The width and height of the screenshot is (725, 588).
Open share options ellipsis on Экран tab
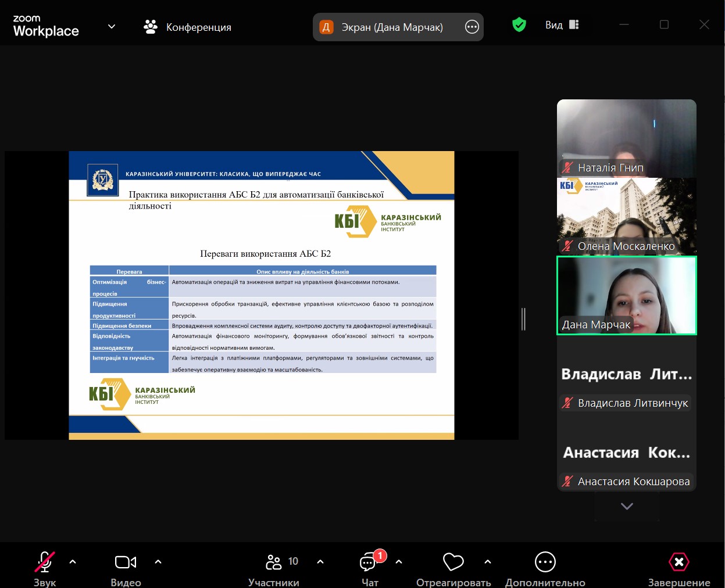point(472,27)
